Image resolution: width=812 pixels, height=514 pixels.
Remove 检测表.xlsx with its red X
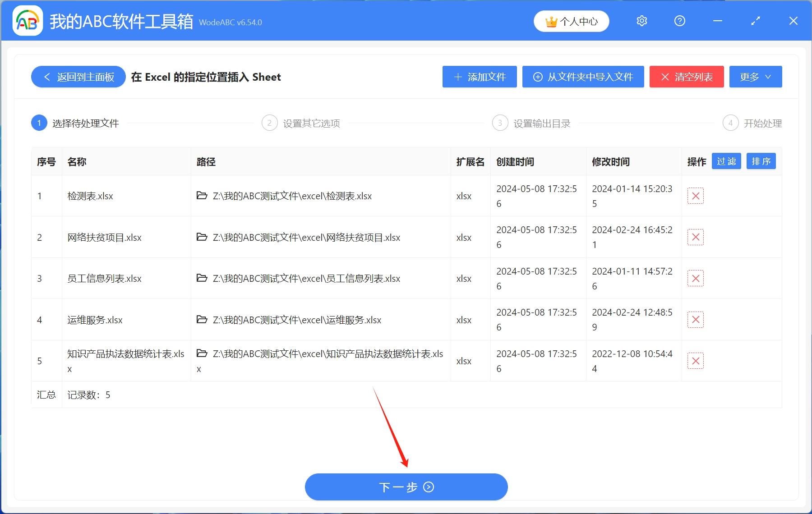point(696,196)
